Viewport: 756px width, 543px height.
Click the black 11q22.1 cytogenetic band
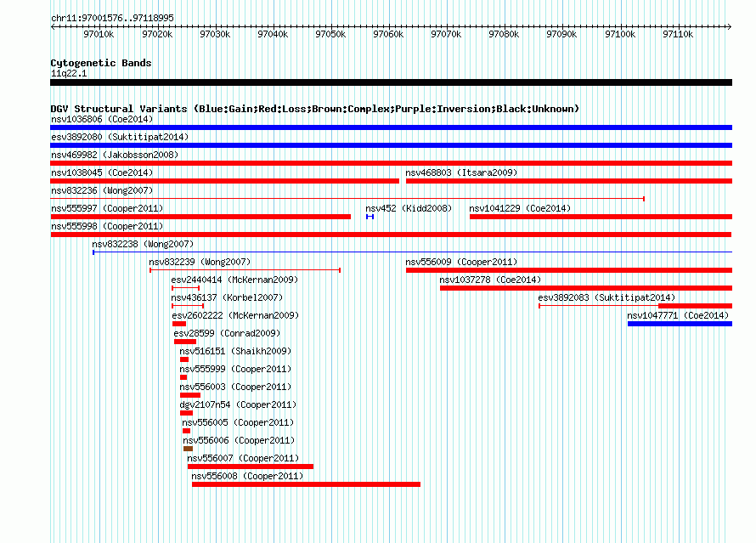391,82
